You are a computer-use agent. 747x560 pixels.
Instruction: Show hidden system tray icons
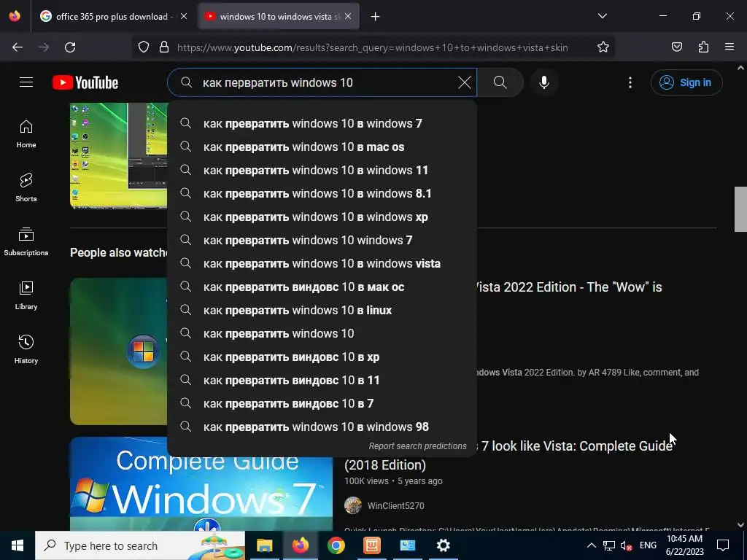click(591, 545)
